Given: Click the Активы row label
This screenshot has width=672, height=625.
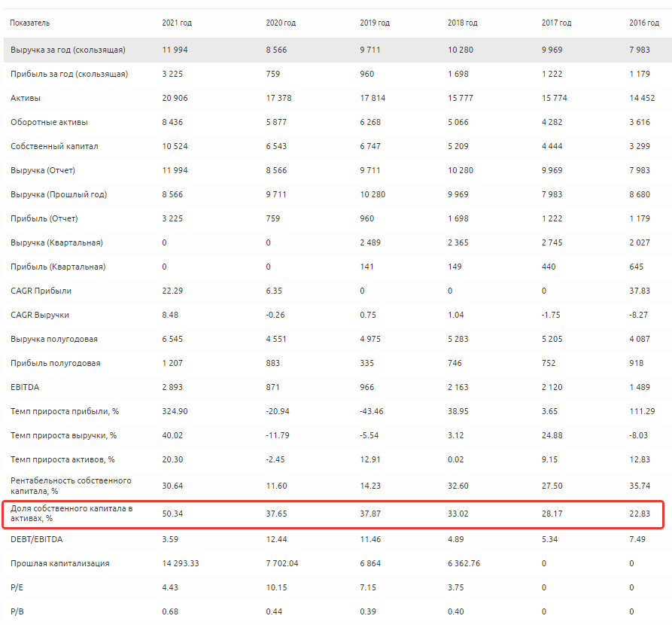Looking at the screenshot, I should coord(26,98).
